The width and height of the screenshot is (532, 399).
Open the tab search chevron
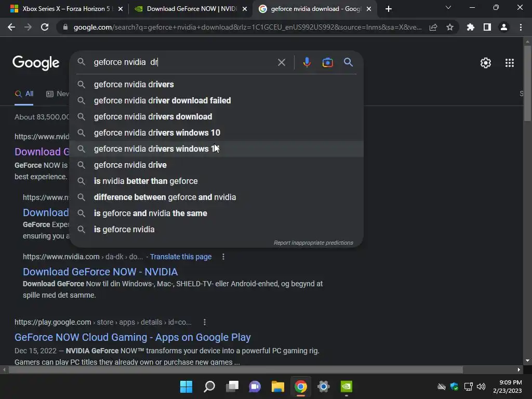click(448, 7)
